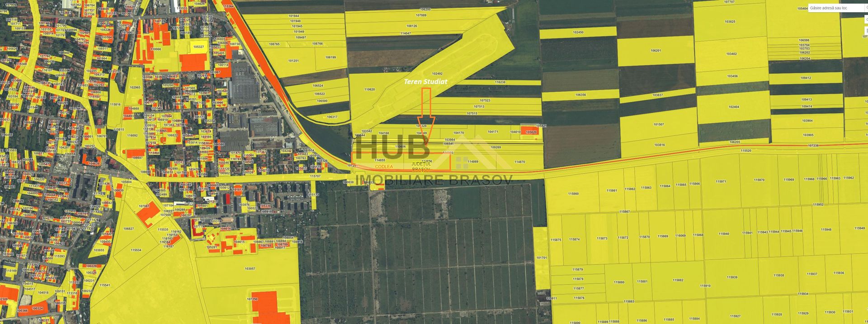Select parcel 101251 north of the railway
This screenshot has width=868, height=324.
coord(293,61)
